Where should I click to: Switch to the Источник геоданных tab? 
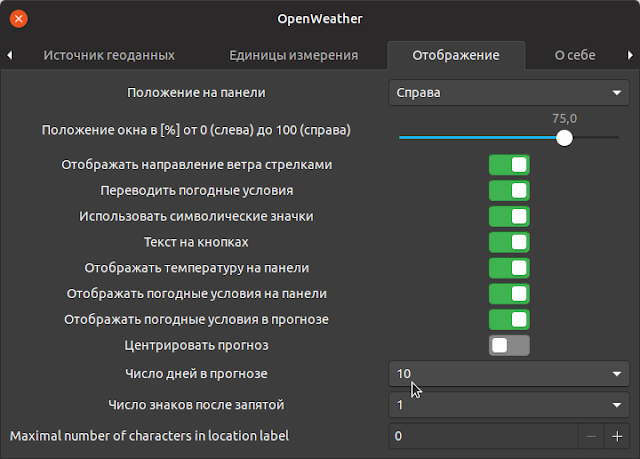pos(109,55)
